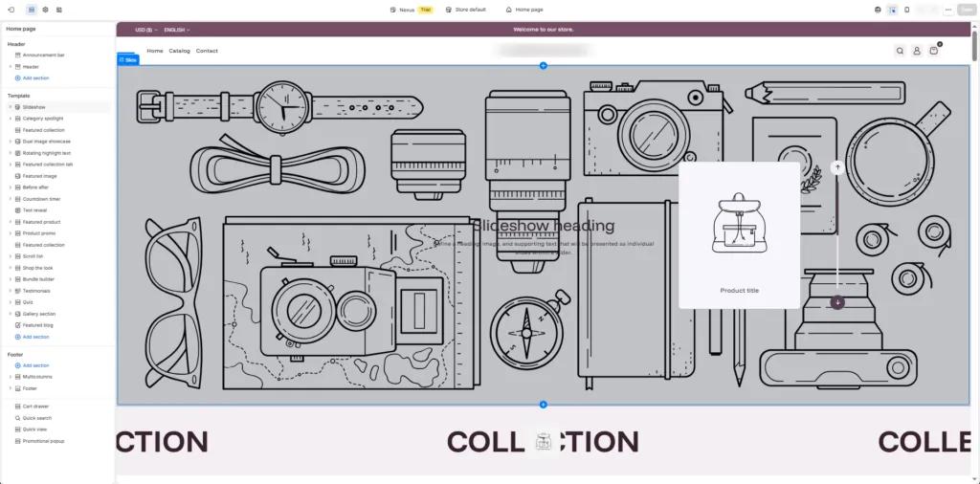Expand the Slideshow section chevron
Screen dimensions: 980x484
10,107
